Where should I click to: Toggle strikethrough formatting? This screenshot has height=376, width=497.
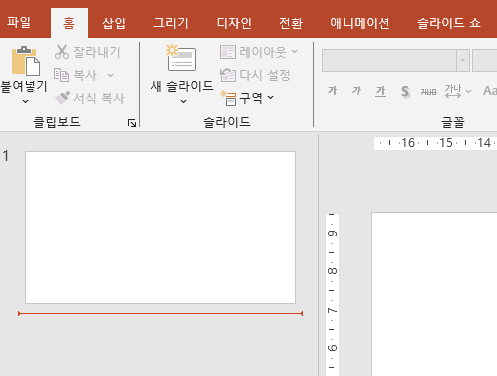(428, 91)
